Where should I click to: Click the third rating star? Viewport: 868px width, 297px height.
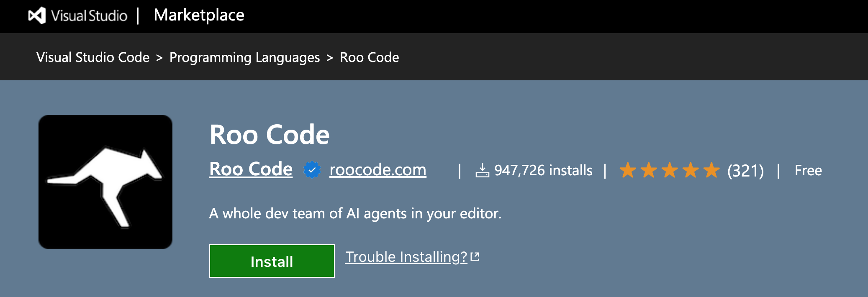tap(670, 170)
